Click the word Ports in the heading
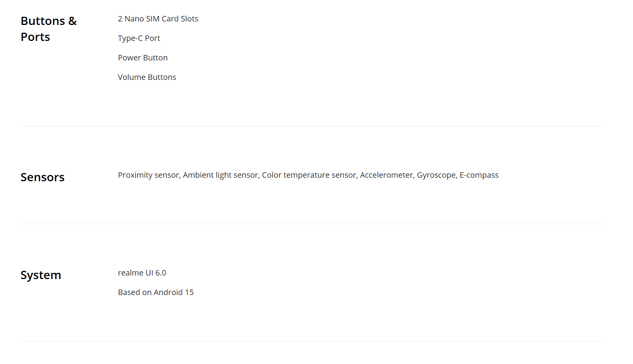 pos(35,37)
